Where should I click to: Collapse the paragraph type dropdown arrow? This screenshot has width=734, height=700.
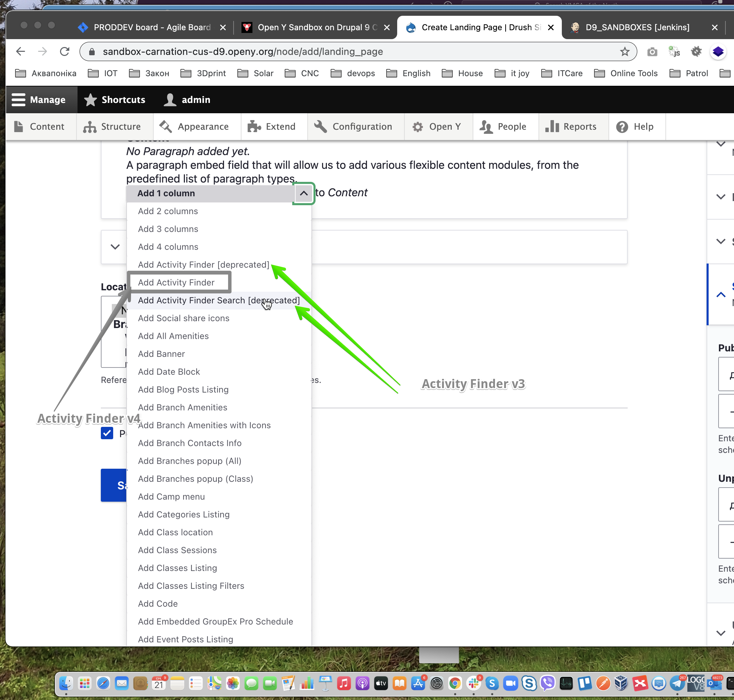pyautogui.click(x=304, y=193)
